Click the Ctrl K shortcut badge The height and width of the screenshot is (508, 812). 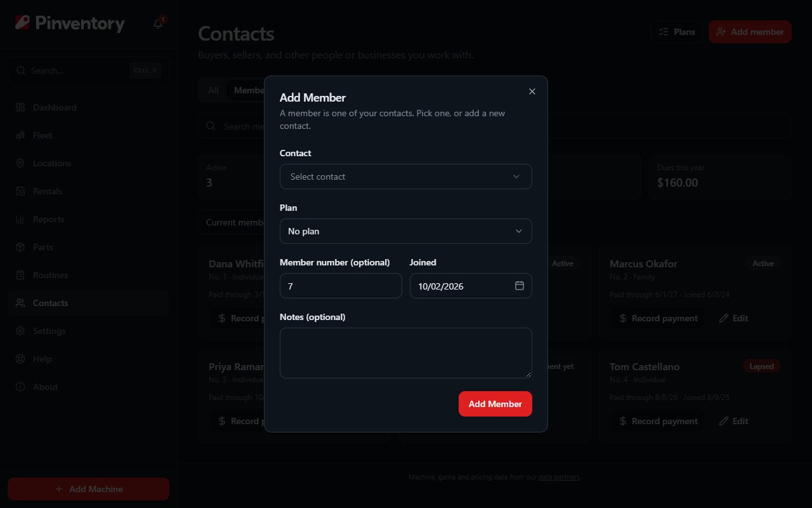[145, 70]
